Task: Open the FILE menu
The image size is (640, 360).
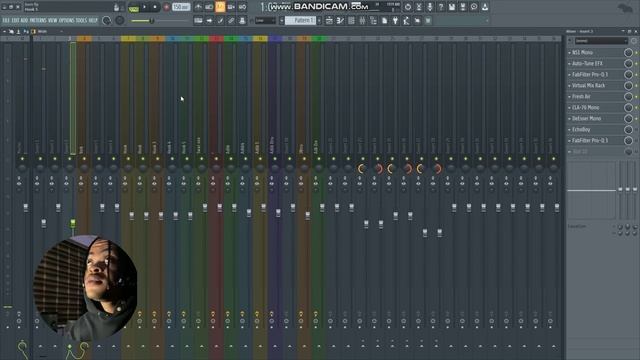Action: [x=6, y=20]
